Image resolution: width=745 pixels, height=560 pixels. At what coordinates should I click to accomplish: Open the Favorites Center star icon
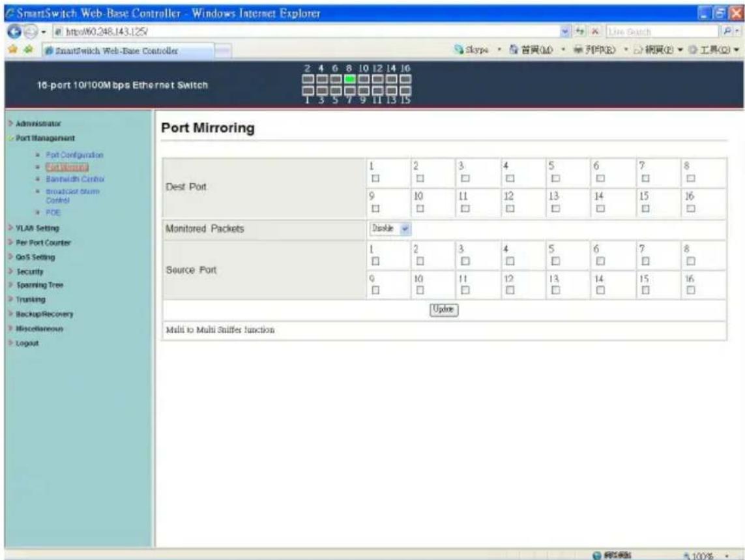click(x=13, y=50)
